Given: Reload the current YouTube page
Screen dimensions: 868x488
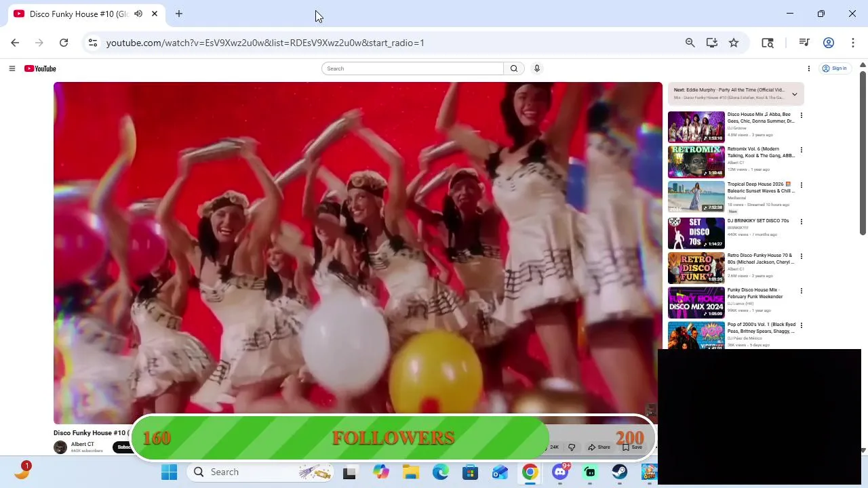Looking at the screenshot, I should (64, 43).
